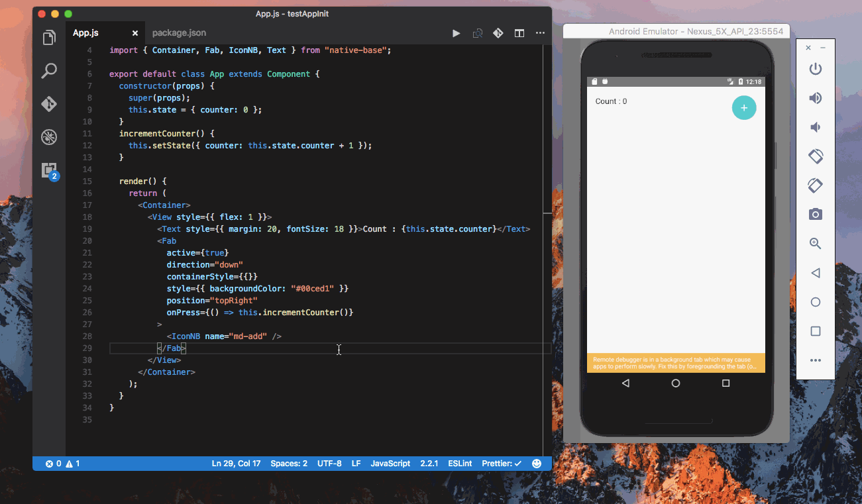Open the Explorer view icon
The width and height of the screenshot is (862, 504).
pyautogui.click(x=50, y=38)
